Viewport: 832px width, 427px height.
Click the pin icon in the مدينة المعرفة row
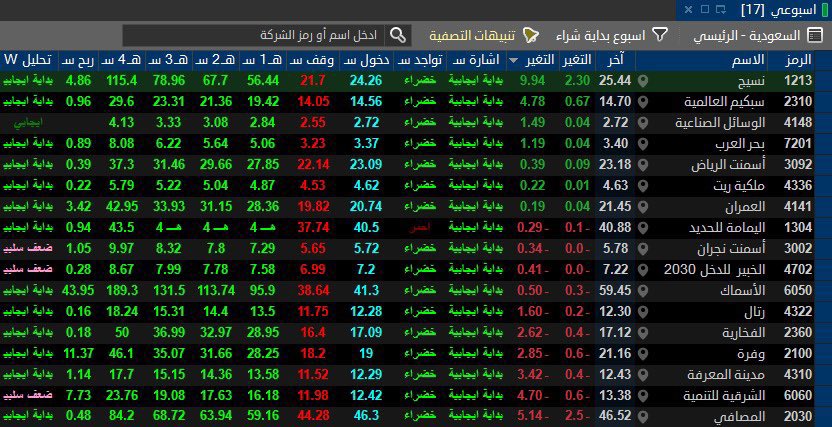point(643,375)
